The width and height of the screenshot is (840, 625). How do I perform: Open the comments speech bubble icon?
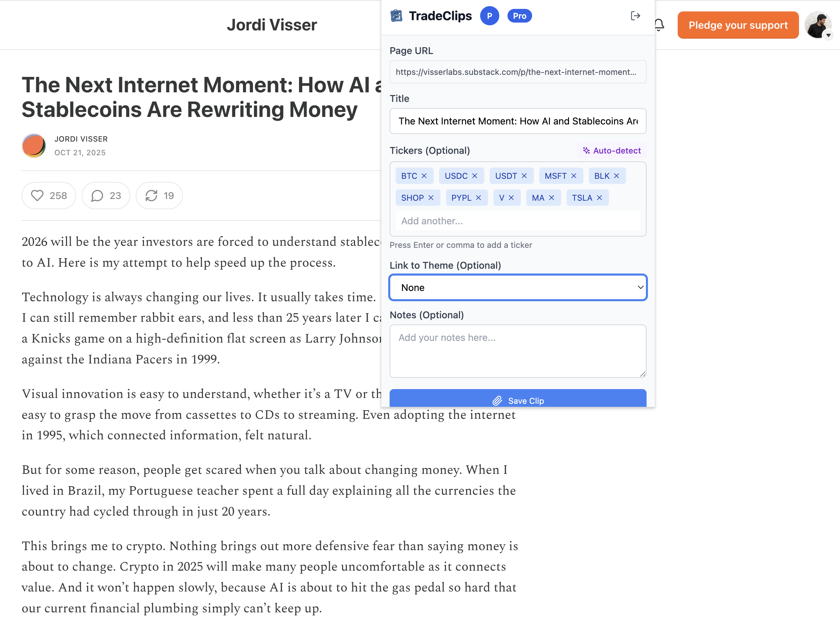[97, 196]
